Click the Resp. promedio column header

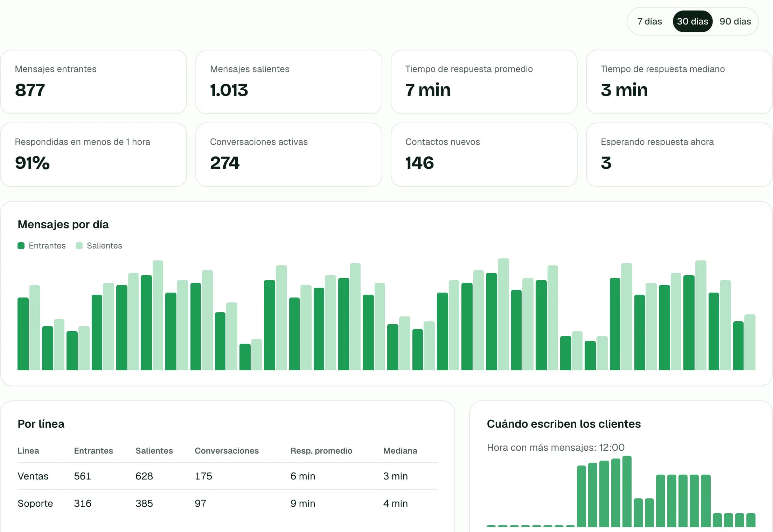pyautogui.click(x=321, y=451)
